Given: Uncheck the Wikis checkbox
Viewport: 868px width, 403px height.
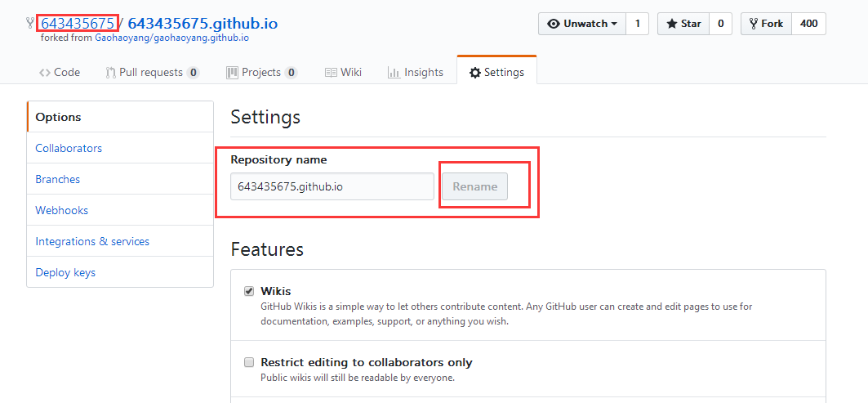Looking at the screenshot, I should pyautogui.click(x=249, y=291).
